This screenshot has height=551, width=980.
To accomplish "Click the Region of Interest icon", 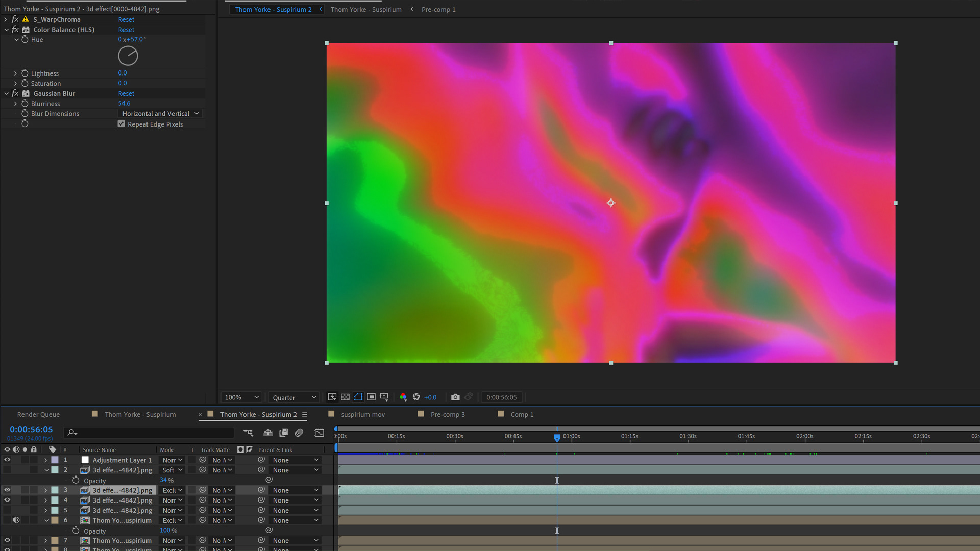I will click(372, 397).
